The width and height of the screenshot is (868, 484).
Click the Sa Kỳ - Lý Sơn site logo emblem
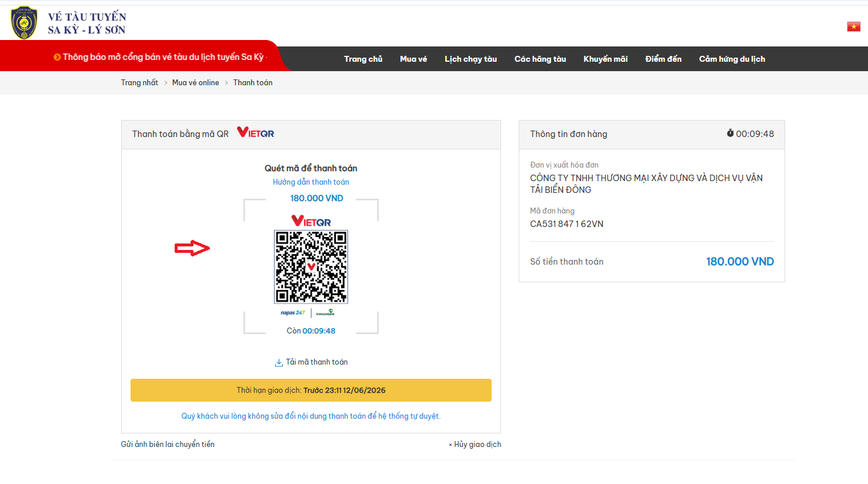24,23
